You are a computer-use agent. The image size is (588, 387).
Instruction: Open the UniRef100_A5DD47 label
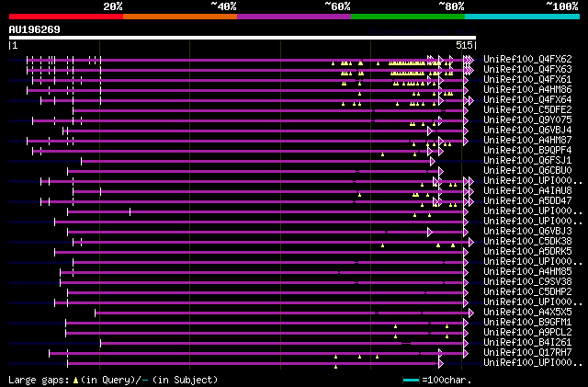pos(527,201)
